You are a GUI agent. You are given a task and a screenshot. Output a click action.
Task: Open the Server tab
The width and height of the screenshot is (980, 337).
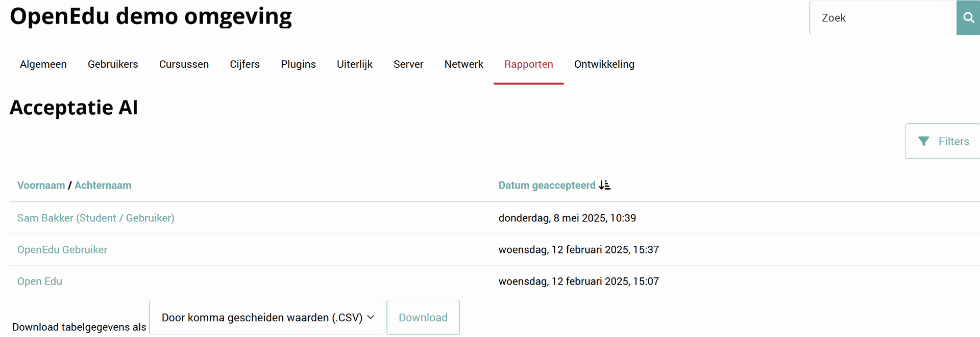pyautogui.click(x=408, y=64)
